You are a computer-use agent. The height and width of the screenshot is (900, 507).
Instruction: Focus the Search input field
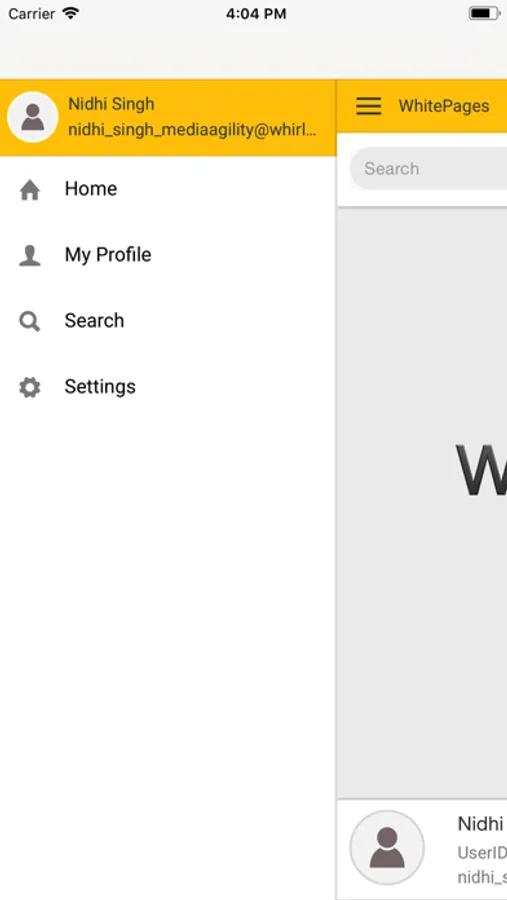(x=428, y=169)
